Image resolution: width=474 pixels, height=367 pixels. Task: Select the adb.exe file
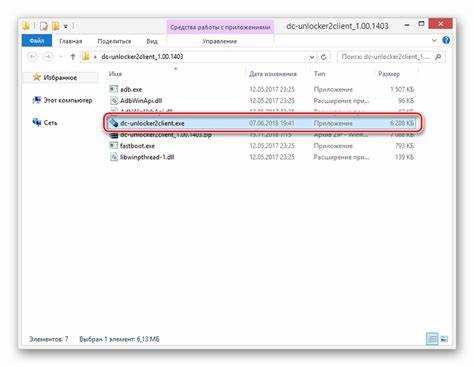tap(261, 89)
